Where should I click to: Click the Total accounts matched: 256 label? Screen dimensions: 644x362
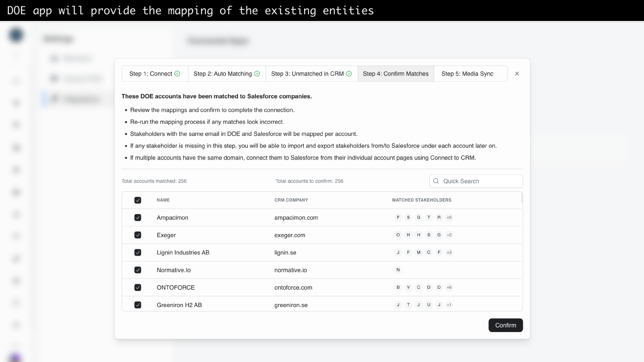pos(154,181)
